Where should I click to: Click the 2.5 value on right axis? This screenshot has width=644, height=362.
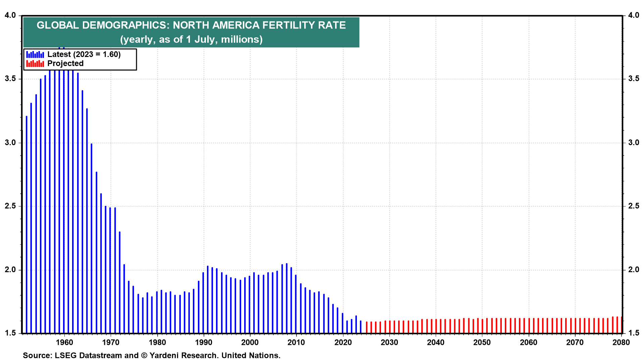click(x=634, y=206)
